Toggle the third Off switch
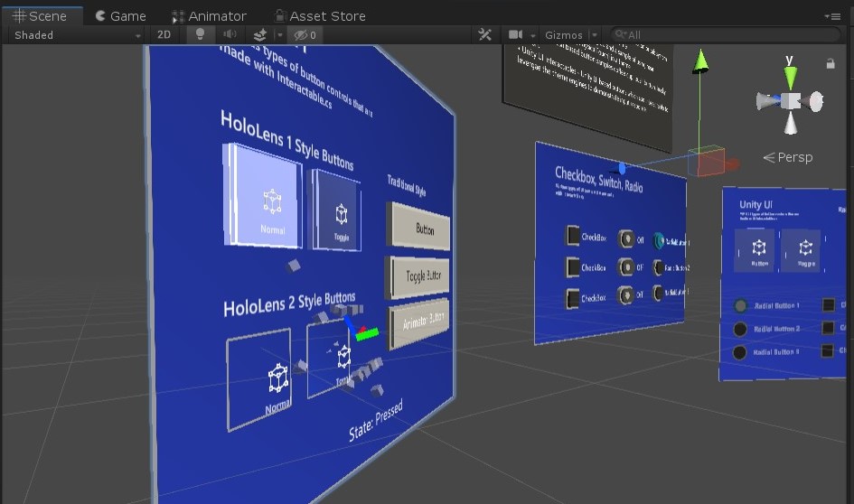This screenshot has width=854, height=504. coord(626,295)
